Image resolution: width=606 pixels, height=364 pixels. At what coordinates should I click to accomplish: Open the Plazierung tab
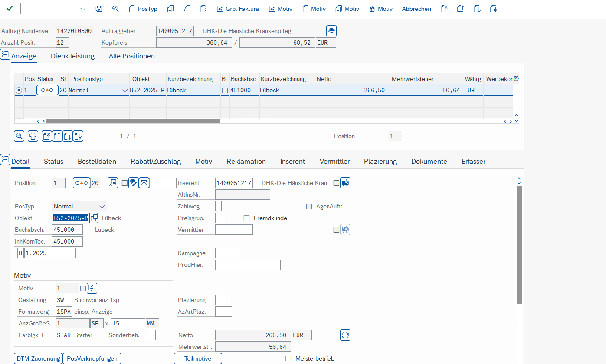[x=380, y=162]
